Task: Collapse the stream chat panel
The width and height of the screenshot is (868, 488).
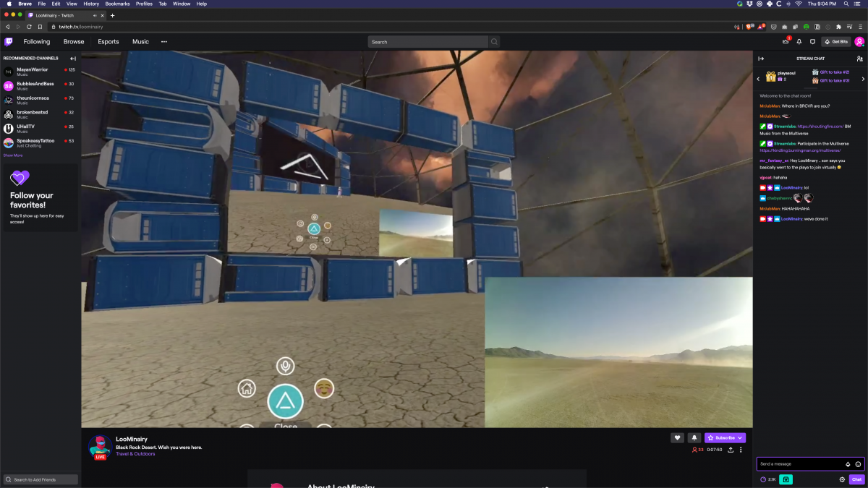Action: point(761,59)
